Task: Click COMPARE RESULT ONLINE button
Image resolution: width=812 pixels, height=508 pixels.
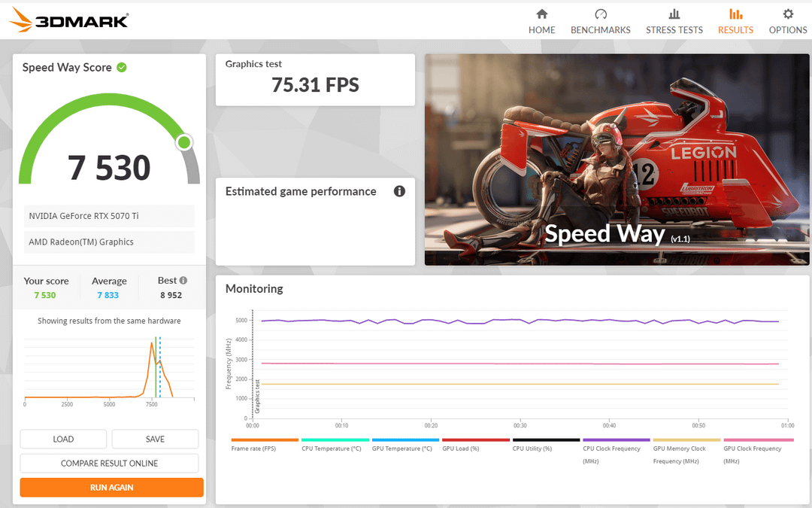Action: (x=109, y=464)
